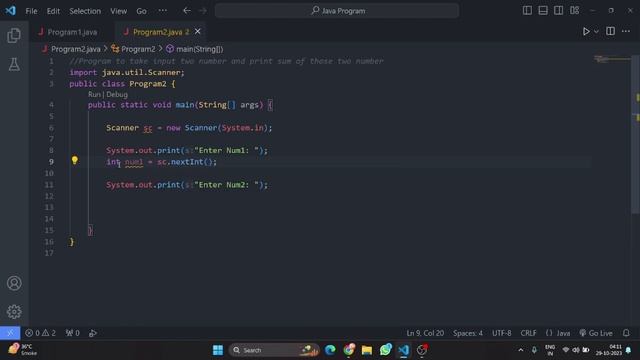Screen dimensions: 640x360
Task: Open the ports forwarded indicator showing 0
Action: click(73, 333)
